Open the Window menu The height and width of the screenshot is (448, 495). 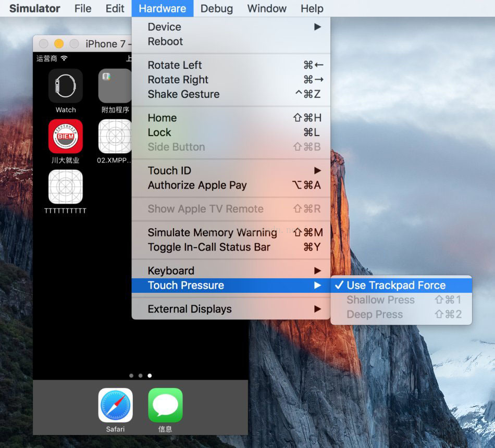tap(267, 8)
